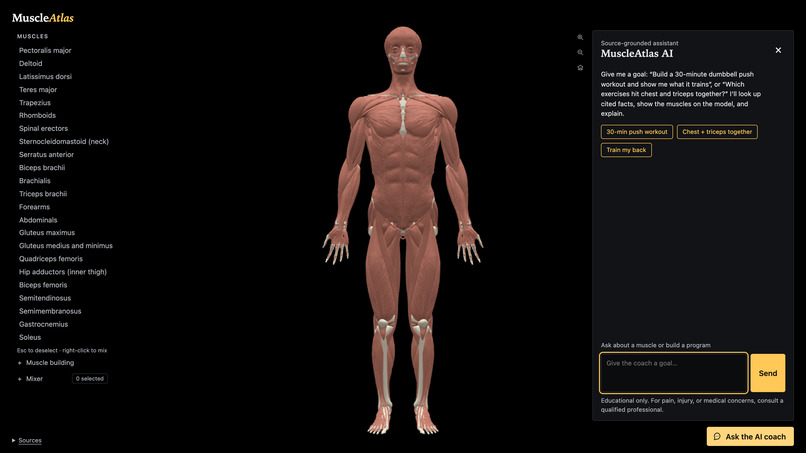Select Biceps brachii

[42, 168]
